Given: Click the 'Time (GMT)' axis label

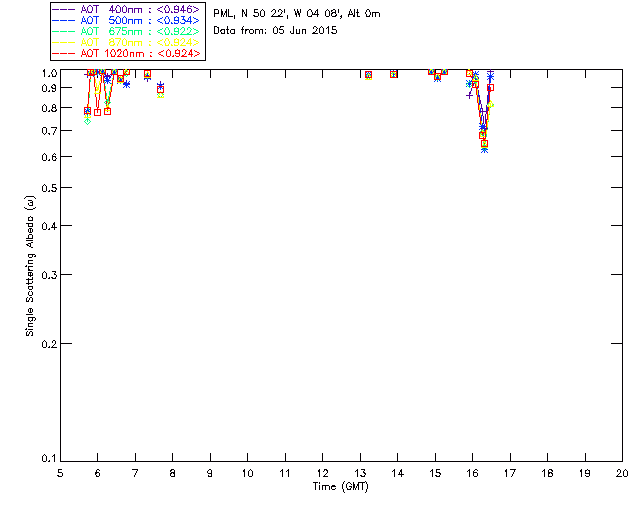Looking at the screenshot, I should pos(340,487).
